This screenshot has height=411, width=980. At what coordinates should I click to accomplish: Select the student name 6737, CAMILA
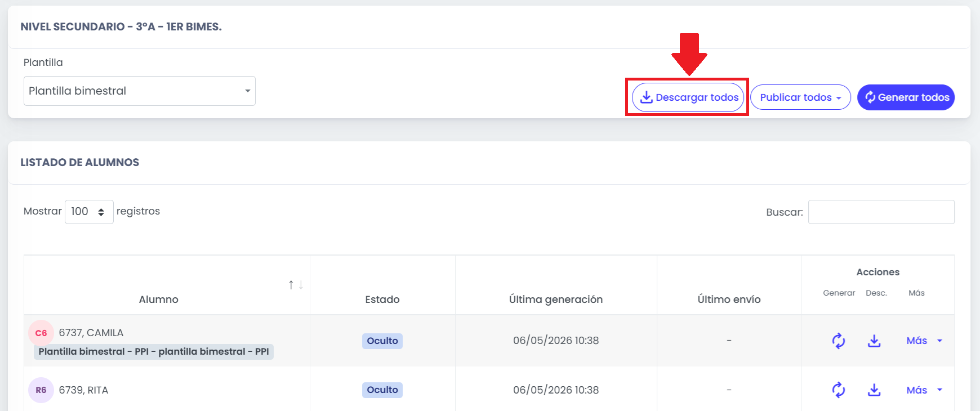(91, 333)
